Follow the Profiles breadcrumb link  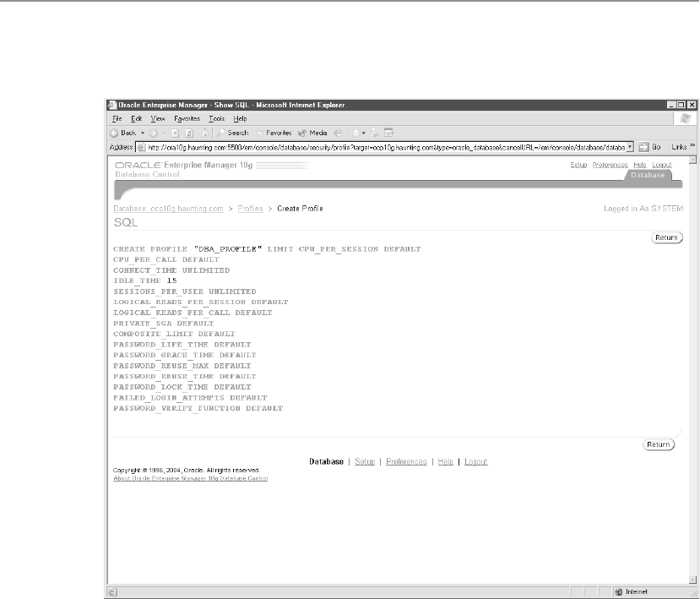[250, 209]
